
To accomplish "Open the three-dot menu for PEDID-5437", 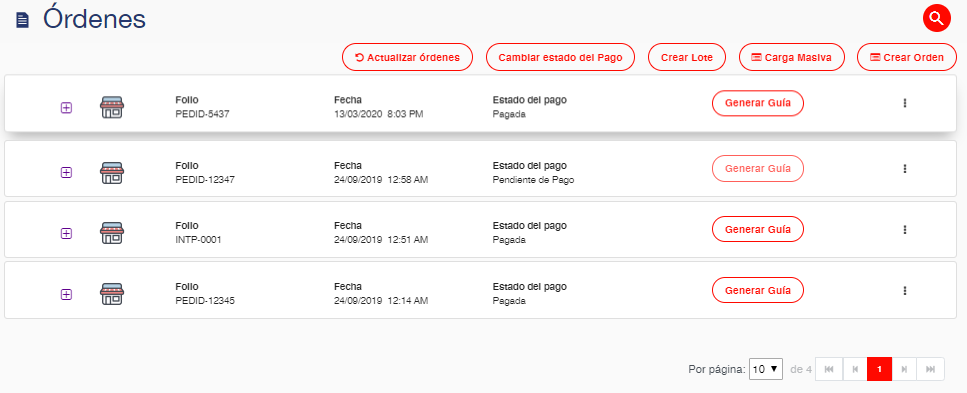I will (905, 103).
